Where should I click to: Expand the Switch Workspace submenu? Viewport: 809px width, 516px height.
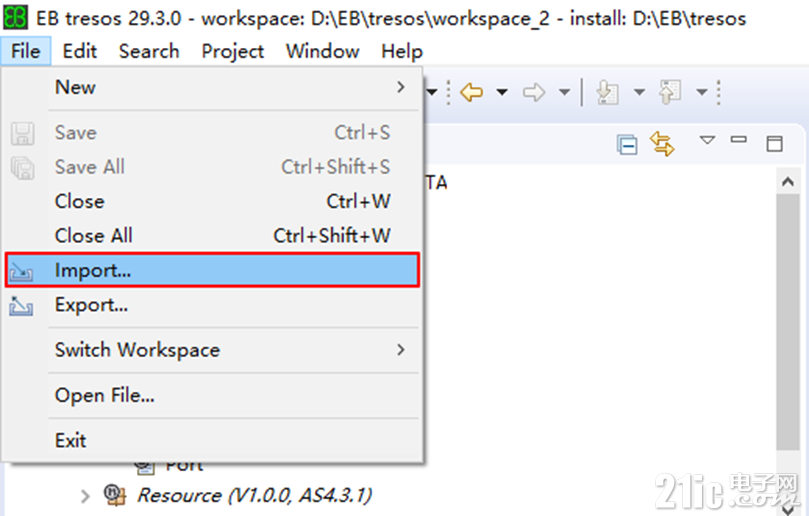point(212,350)
